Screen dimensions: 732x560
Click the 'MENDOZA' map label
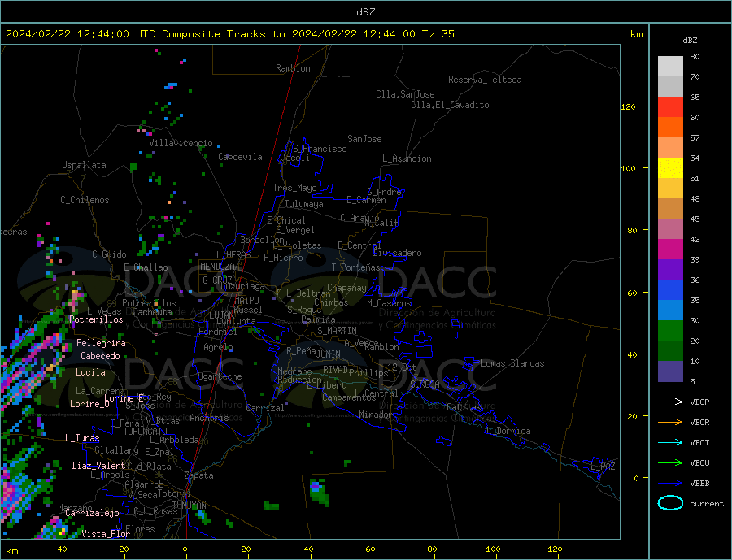(217, 267)
